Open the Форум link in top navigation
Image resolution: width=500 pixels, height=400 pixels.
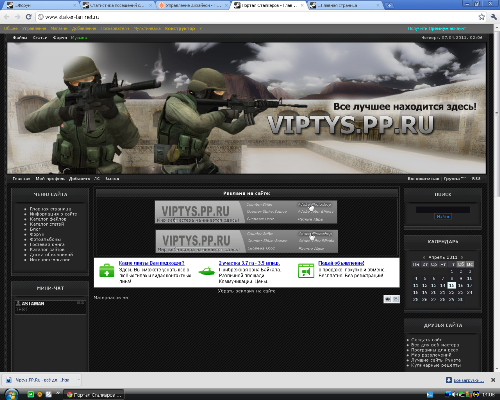click(x=60, y=38)
